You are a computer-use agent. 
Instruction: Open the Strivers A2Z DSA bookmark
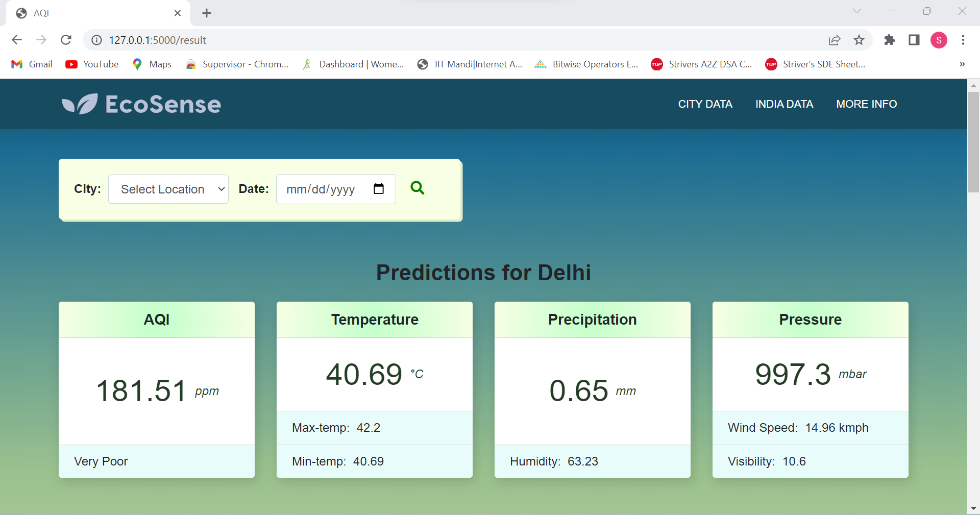tap(702, 64)
